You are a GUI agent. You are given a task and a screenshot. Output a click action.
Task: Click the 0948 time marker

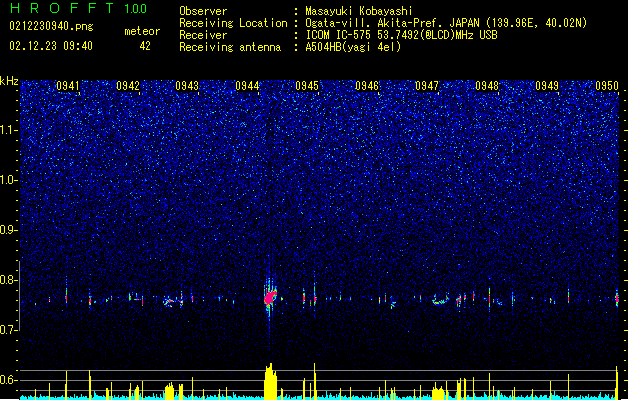tap(487, 86)
